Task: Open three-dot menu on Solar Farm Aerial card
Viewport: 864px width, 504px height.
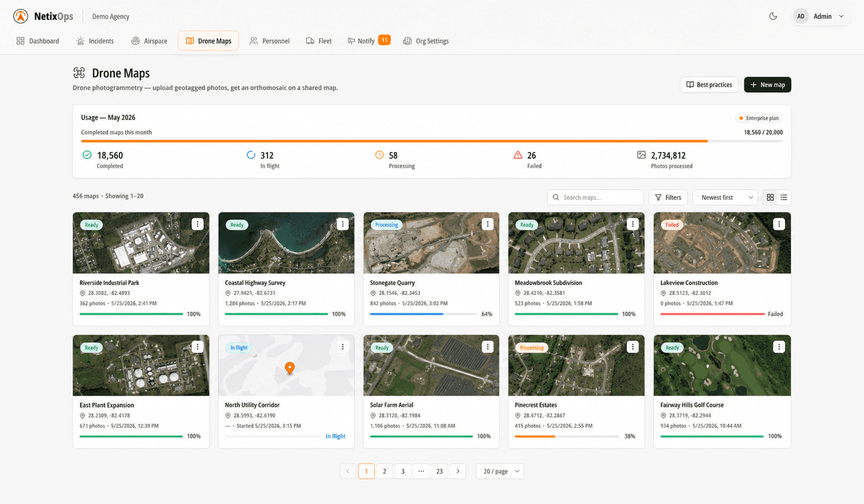Action: [x=488, y=347]
